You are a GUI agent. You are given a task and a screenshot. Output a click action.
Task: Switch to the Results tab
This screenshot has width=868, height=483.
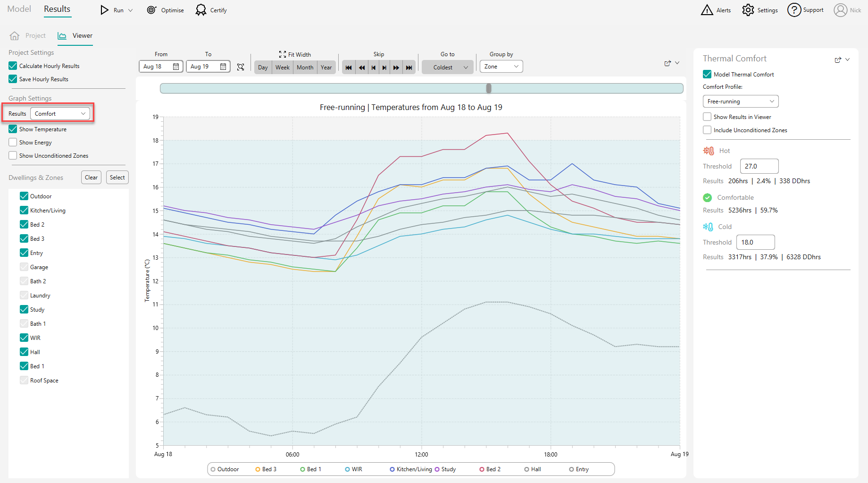(x=57, y=9)
